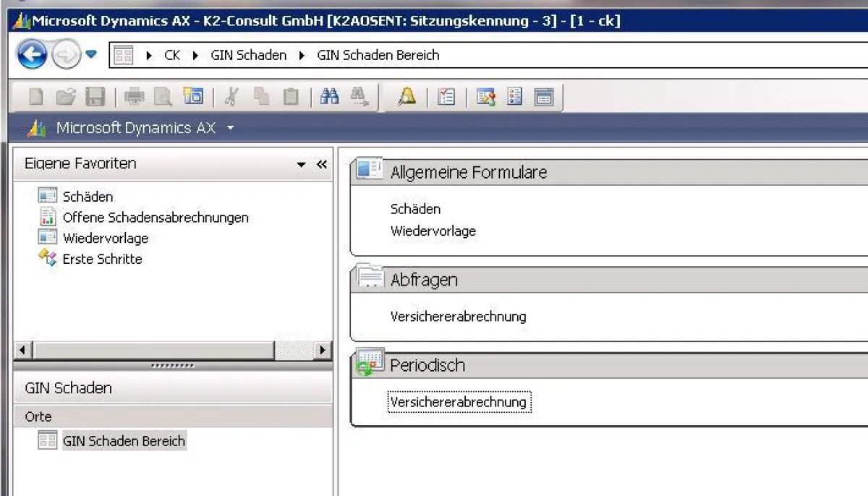Open the Eigene Favoriten dropdown arrow
The width and height of the screenshot is (868, 496).
[302, 165]
